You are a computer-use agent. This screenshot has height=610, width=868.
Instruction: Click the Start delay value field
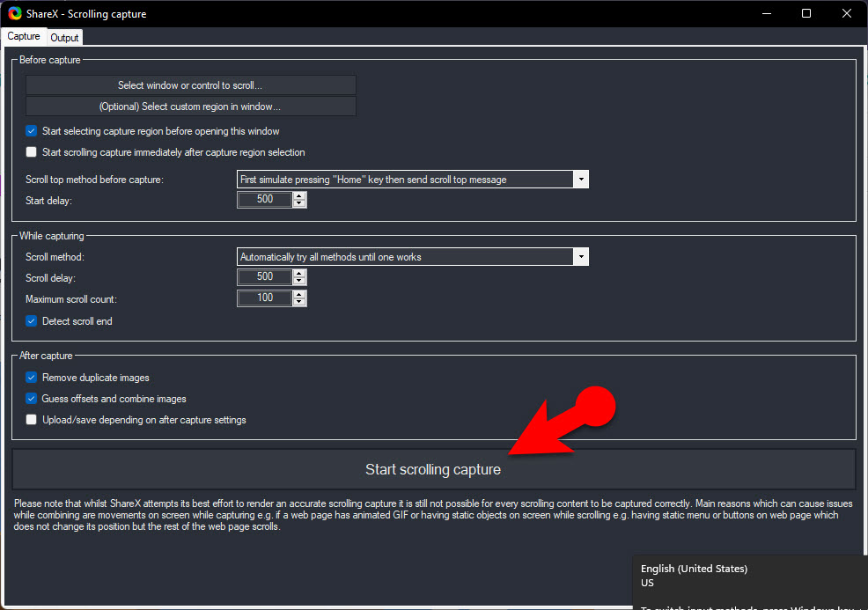[x=265, y=199]
